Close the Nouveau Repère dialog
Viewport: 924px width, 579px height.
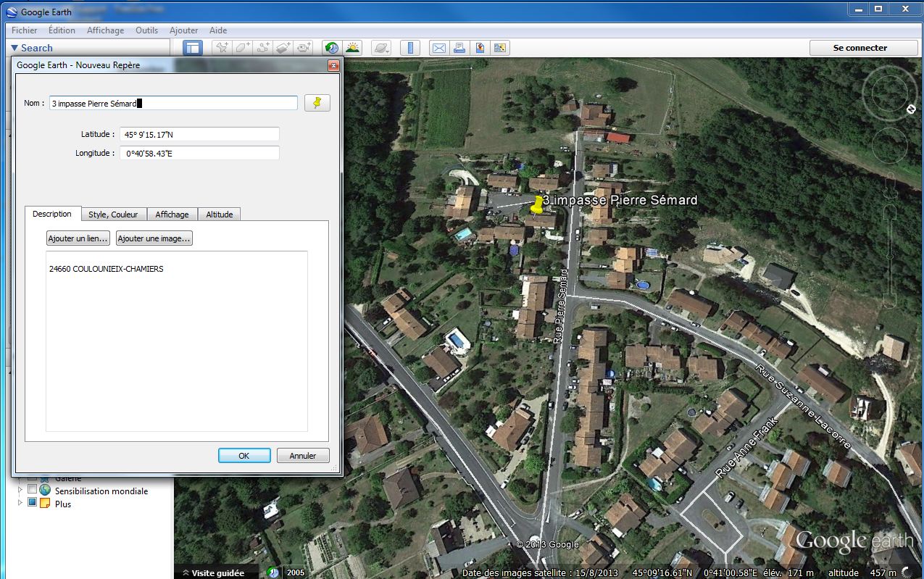(333, 65)
